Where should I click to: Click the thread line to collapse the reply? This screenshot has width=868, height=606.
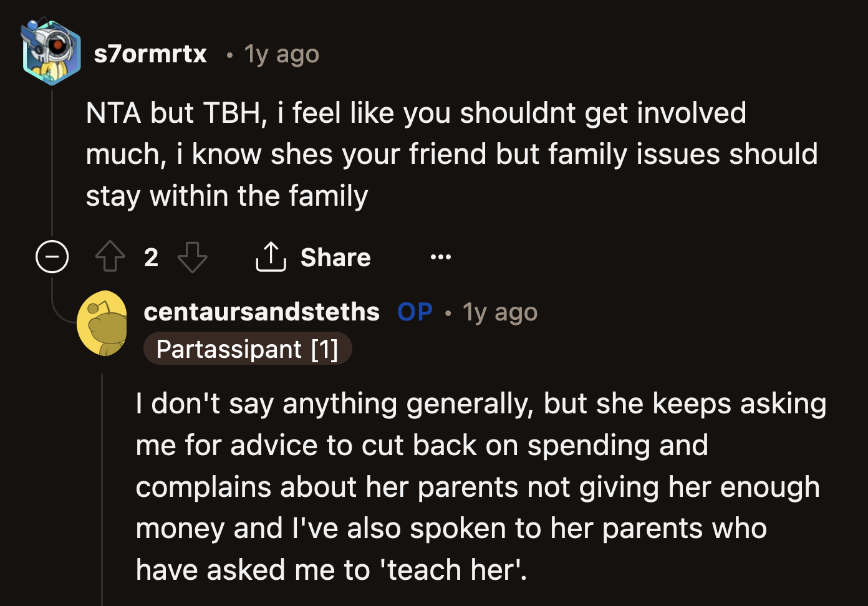52,156
